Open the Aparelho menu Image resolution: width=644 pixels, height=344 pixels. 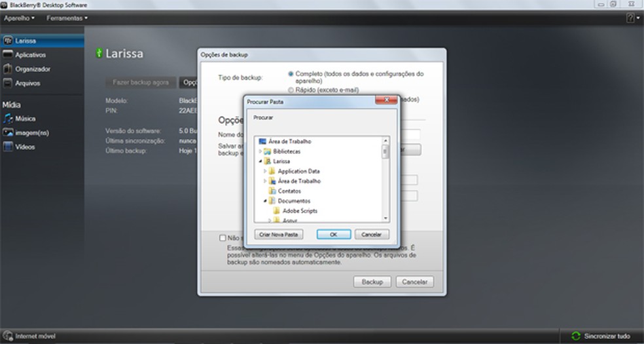coord(19,18)
